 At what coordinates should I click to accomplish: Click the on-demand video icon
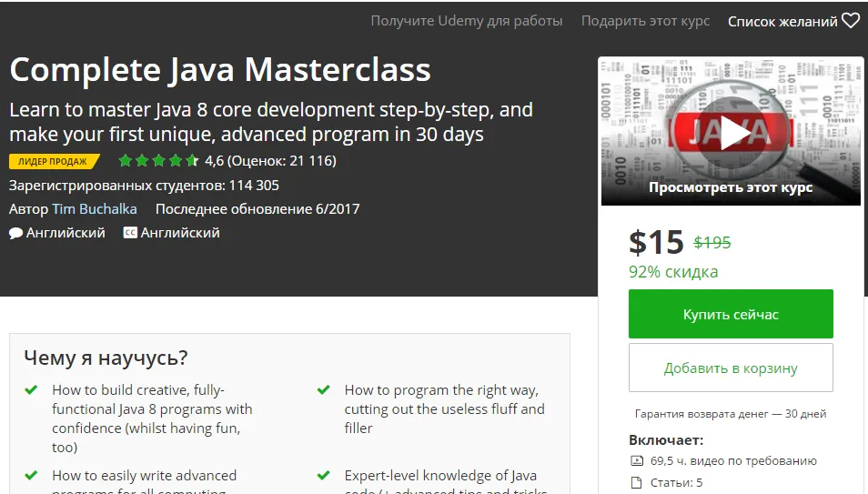(x=637, y=461)
